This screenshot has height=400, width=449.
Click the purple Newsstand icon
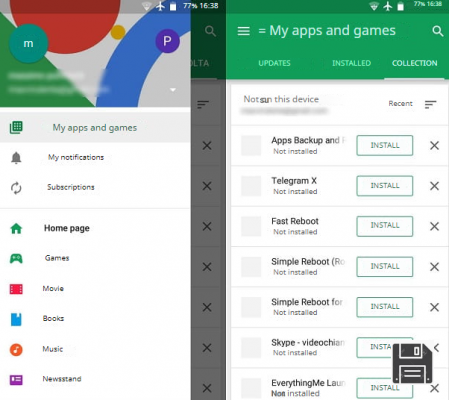(x=16, y=380)
